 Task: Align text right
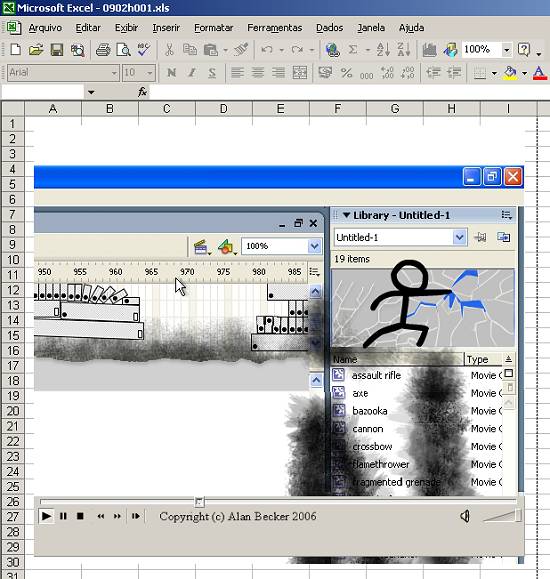point(279,72)
